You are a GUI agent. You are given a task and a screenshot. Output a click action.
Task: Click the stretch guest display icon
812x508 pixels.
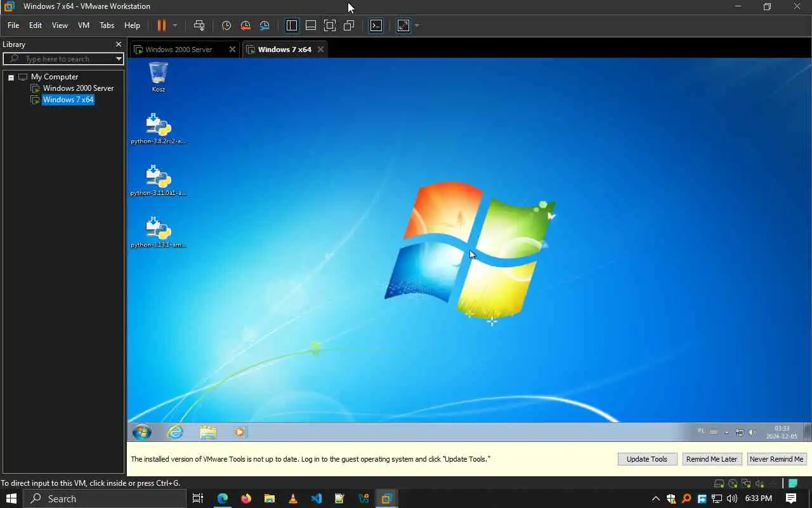(403, 25)
